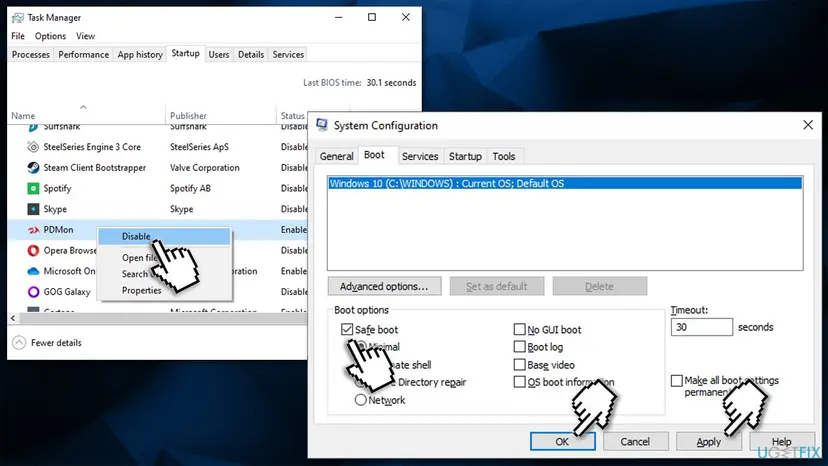828x466 pixels.
Task: Sort startup list by the Status column
Action: click(293, 116)
